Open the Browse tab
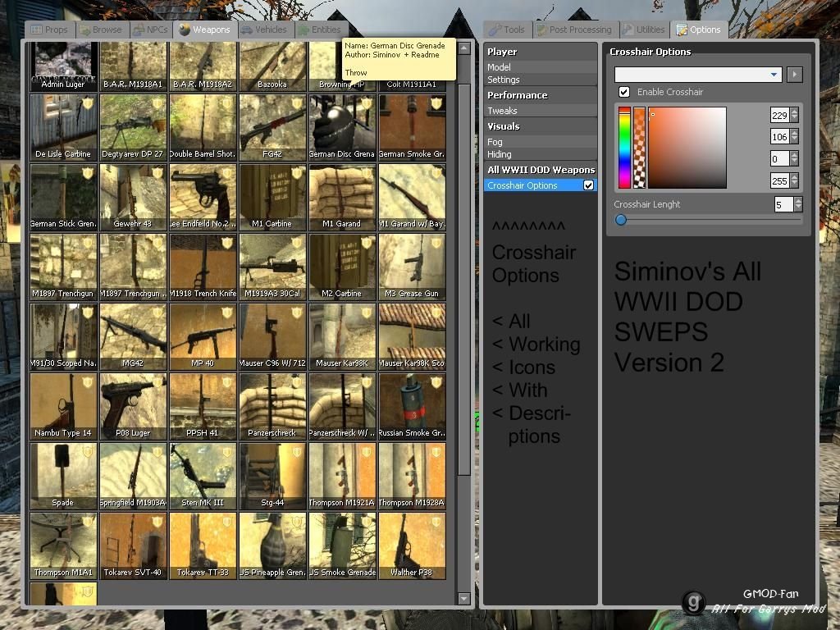The height and width of the screenshot is (630, 840). pyautogui.click(x=101, y=30)
